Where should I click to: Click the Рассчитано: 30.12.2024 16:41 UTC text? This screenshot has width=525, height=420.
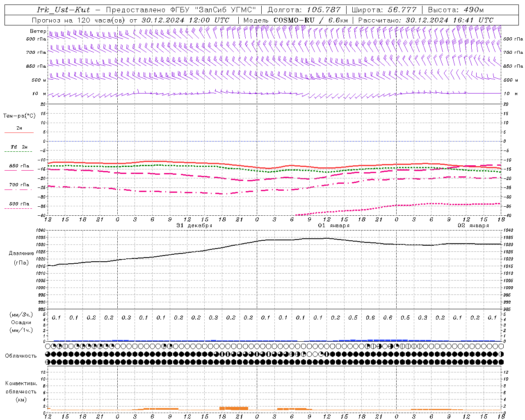pyautogui.click(x=426, y=20)
